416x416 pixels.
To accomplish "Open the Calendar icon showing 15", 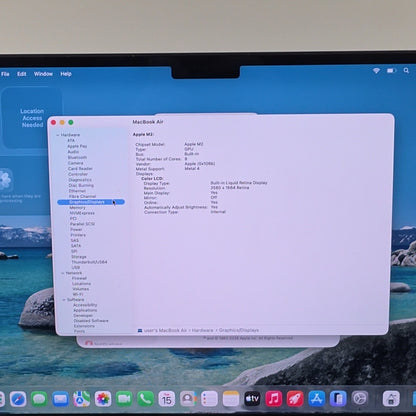I will [167, 399].
